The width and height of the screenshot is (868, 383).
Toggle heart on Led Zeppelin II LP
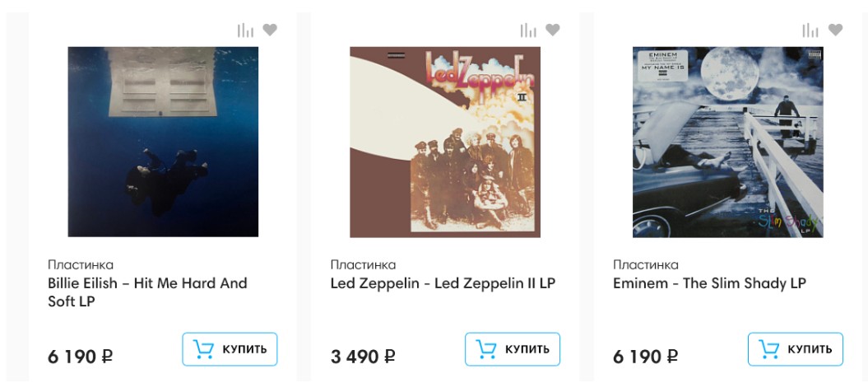pyautogui.click(x=553, y=30)
